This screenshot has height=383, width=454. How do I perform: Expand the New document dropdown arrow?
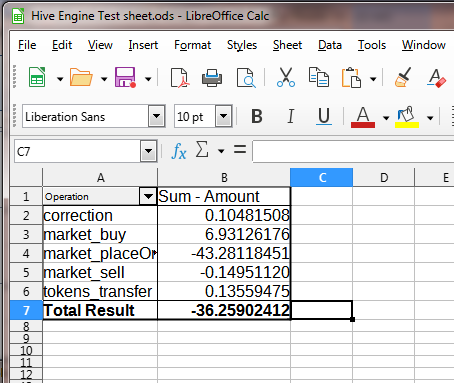tap(60, 79)
